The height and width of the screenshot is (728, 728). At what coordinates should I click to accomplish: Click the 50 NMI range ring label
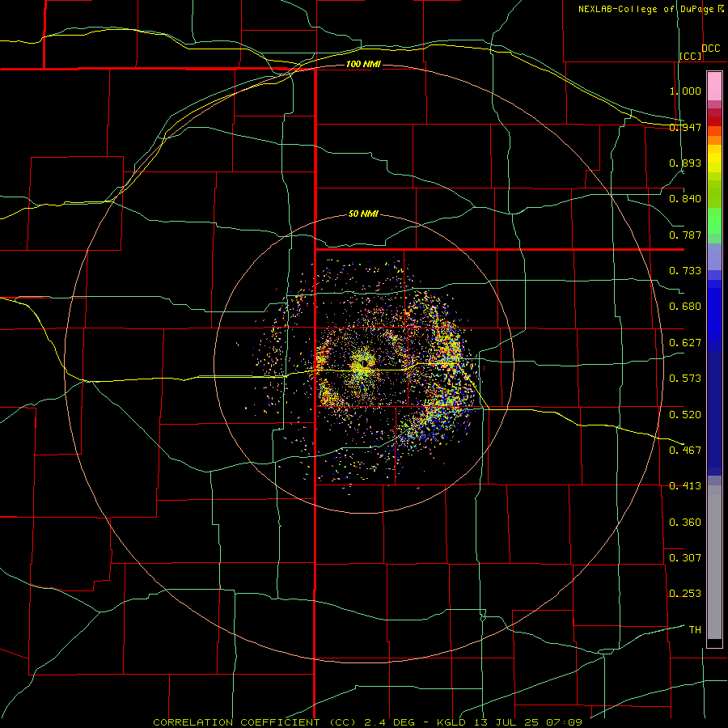tap(363, 214)
